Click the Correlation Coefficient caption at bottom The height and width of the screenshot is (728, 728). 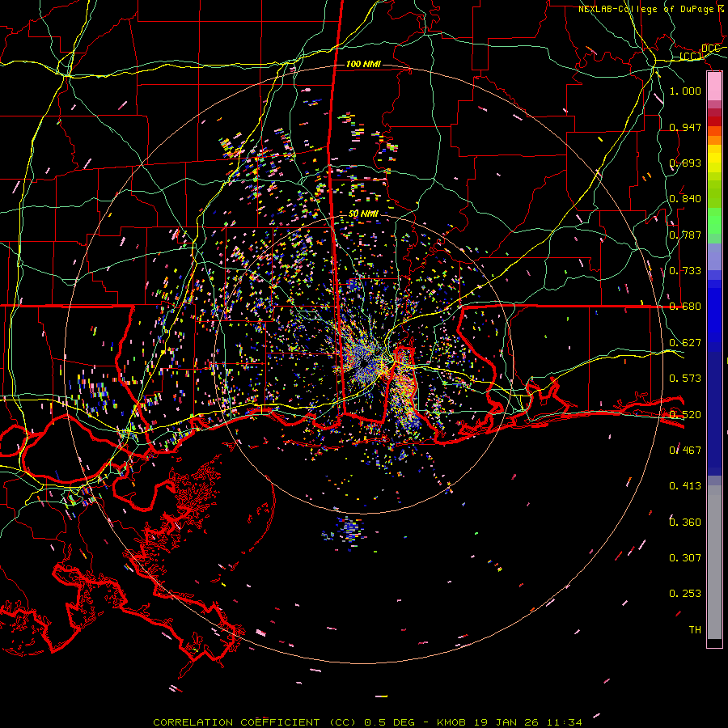pyautogui.click(x=367, y=722)
